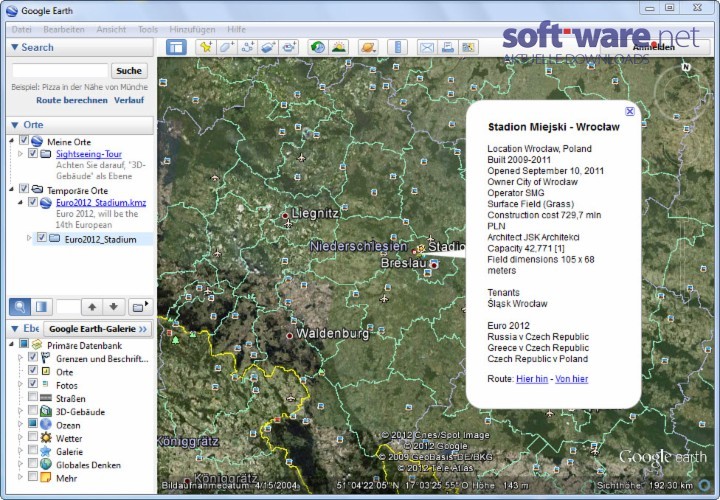Disable Grenzen und Beschriftungen layer
The image size is (720, 500).
coord(33,357)
